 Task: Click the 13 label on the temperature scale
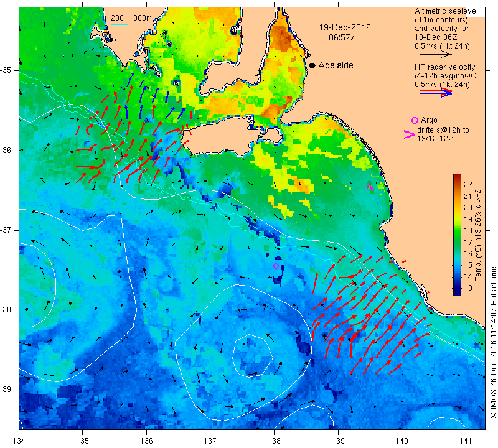click(468, 288)
